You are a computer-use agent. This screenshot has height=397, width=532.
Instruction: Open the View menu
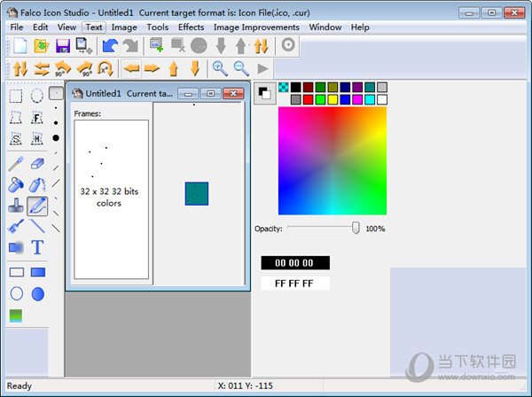pyautogui.click(x=66, y=27)
